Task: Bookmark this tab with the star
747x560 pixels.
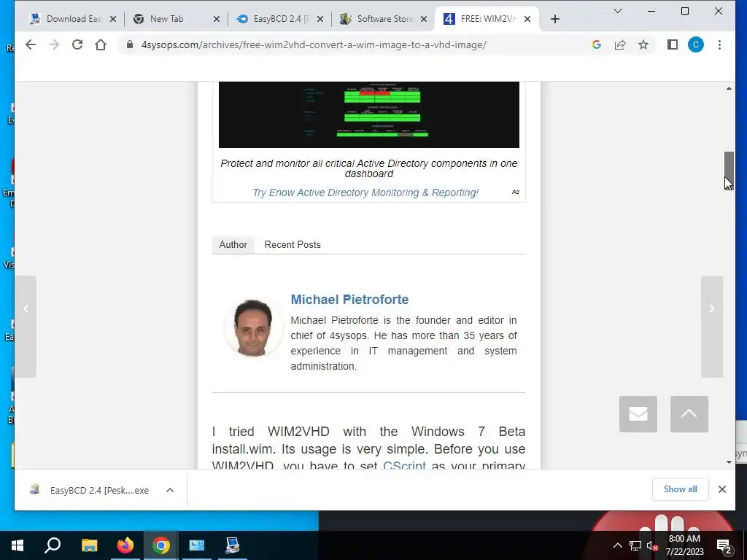Action: click(643, 44)
